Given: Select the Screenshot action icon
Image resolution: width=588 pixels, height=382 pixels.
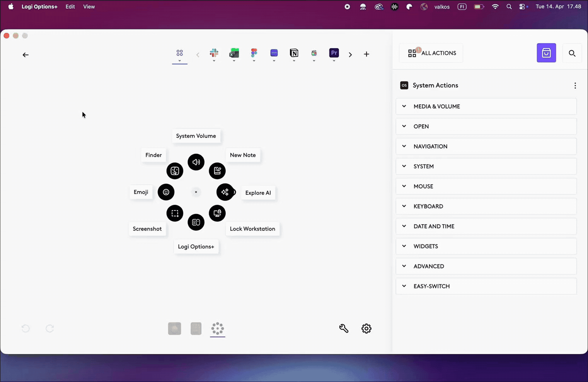Looking at the screenshot, I should click(x=175, y=213).
